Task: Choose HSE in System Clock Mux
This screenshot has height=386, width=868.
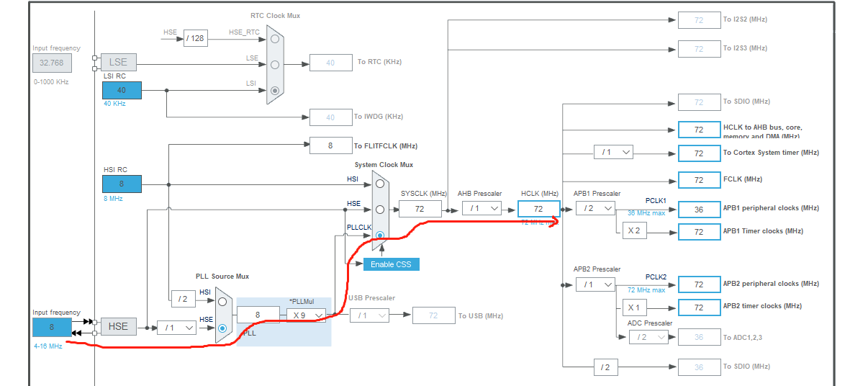Action: [x=379, y=210]
